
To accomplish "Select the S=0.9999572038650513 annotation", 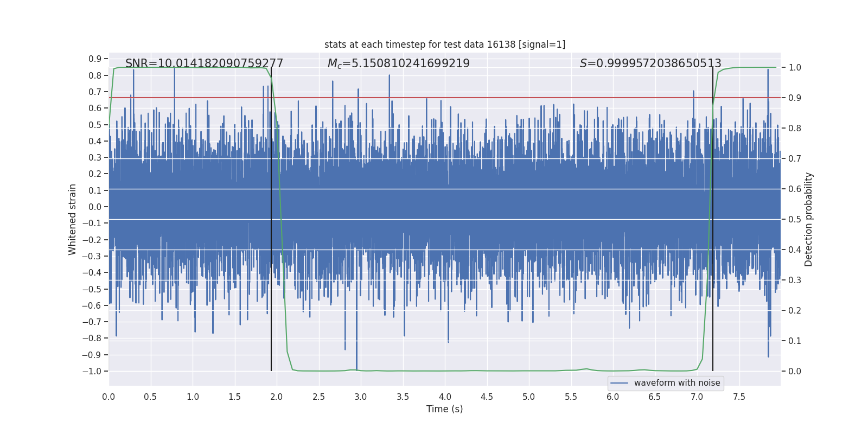I will click(x=650, y=63).
